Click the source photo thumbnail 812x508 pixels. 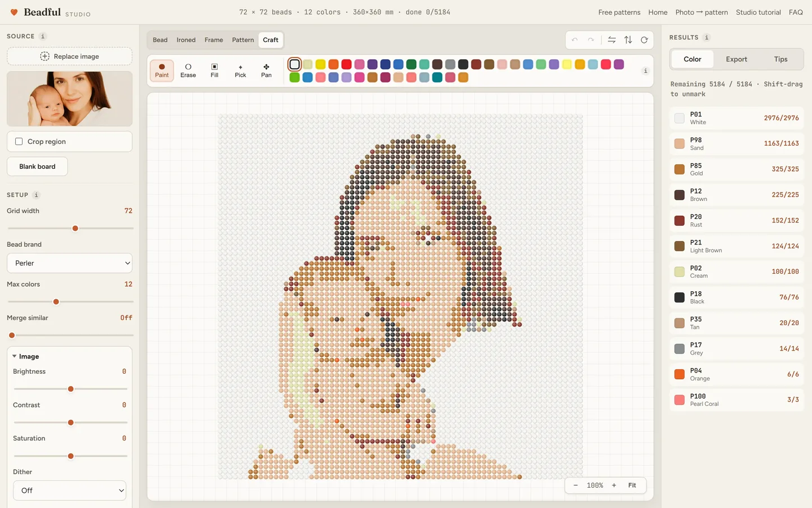tap(69, 99)
